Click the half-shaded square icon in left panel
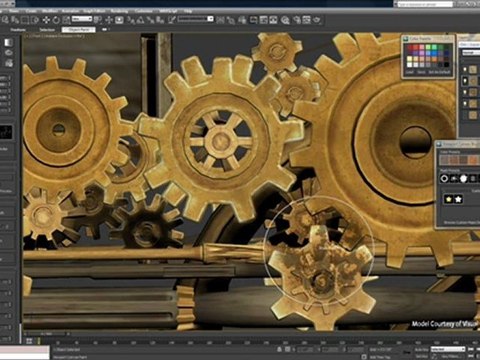This screenshot has width=480, height=360. click(x=8, y=42)
